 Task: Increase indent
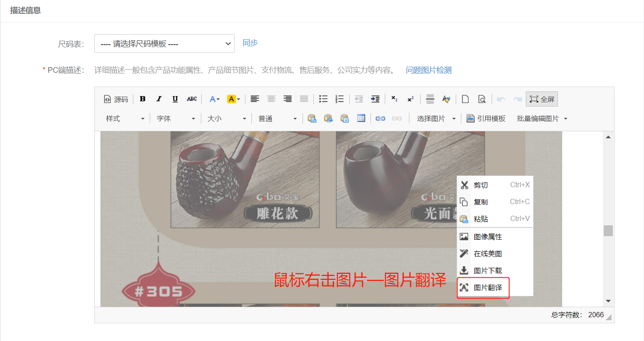(375, 99)
